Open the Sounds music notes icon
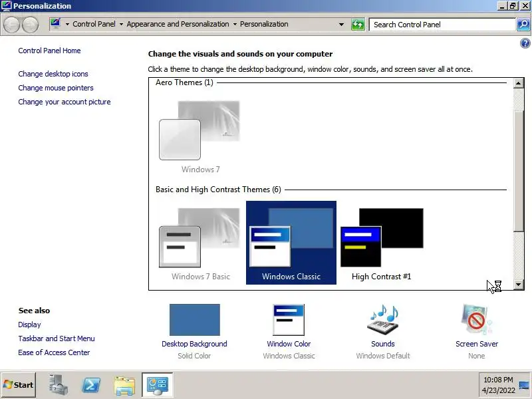Screen dimensions: 532x399 [383, 320]
